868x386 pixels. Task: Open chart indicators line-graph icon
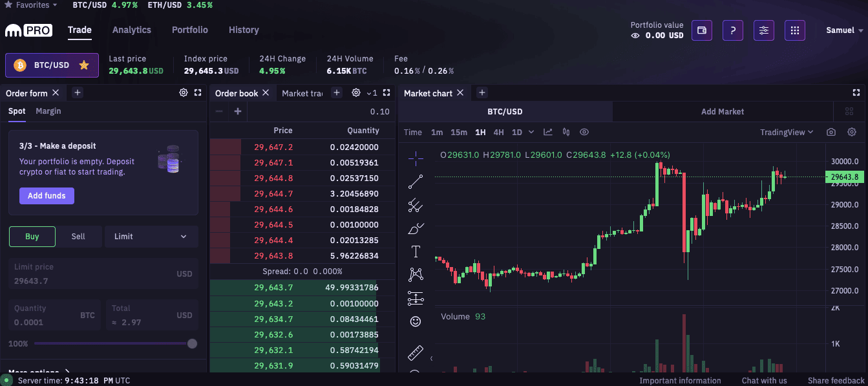click(x=548, y=132)
